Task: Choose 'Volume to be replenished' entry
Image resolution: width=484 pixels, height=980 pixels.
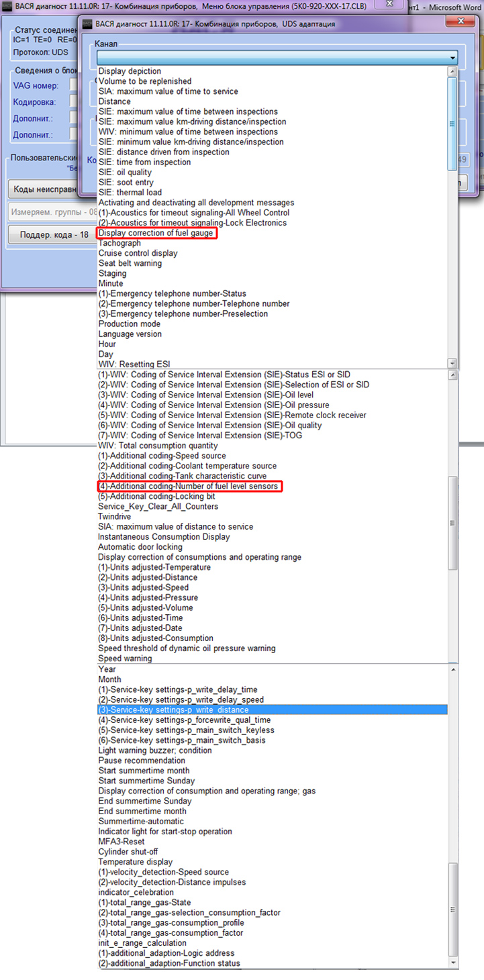Action: [x=144, y=81]
